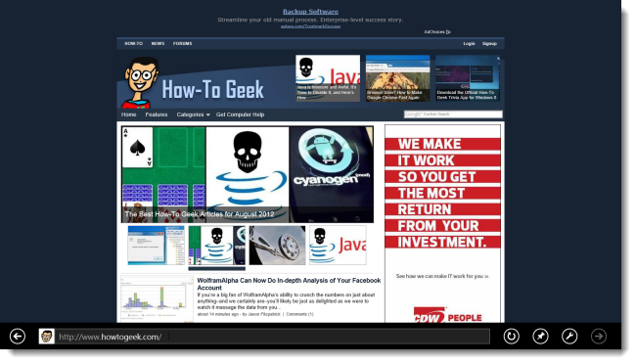Image resolution: width=636 pixels, height=364 pixels.
Task: Click the browser back arrow button
Action: (18, 337)
